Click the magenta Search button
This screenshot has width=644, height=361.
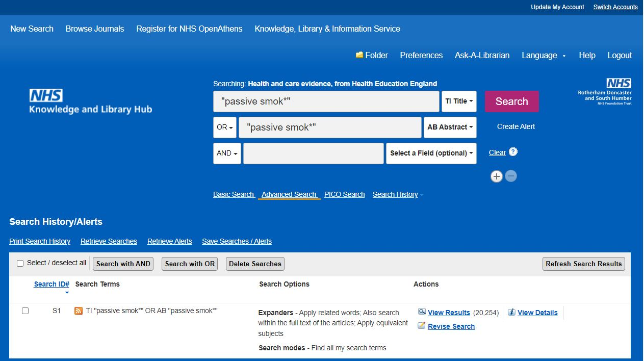511,101
